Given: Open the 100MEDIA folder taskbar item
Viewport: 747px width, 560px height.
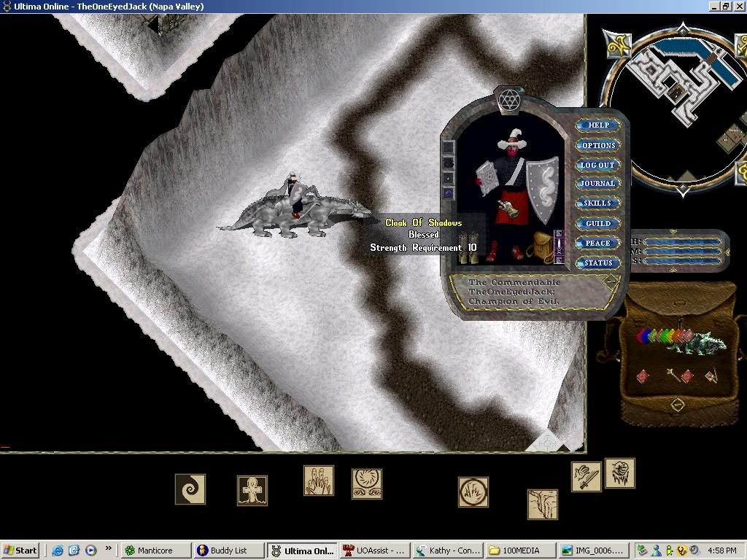Looking at the screenshot, I should point(521,551).
